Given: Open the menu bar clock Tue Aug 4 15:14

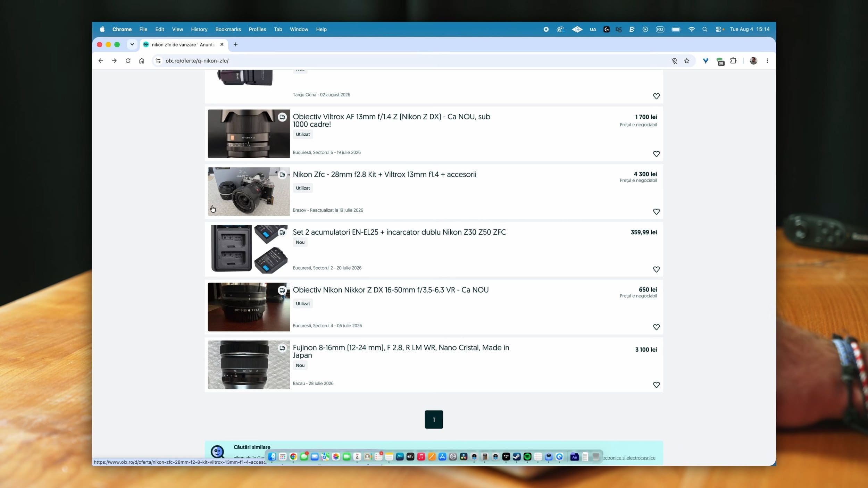Looking at the screenshot, I should click(x=750, y=30).
